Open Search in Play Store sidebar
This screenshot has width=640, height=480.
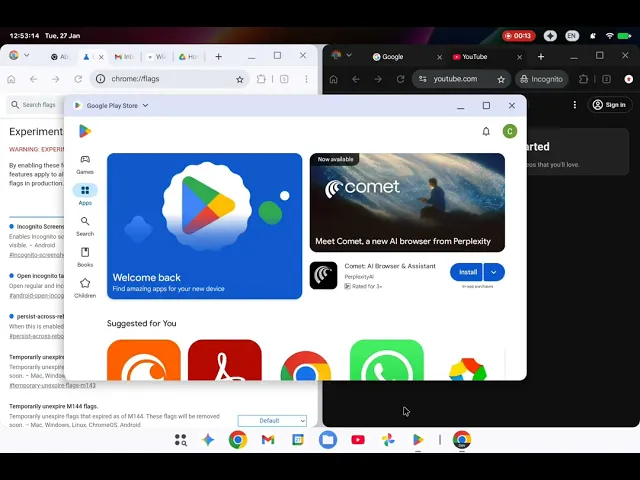[85, 226]
